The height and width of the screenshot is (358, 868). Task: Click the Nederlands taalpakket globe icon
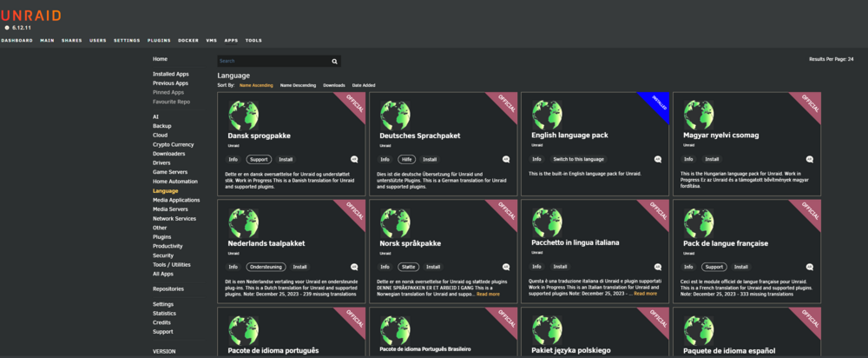click(244, 223)
